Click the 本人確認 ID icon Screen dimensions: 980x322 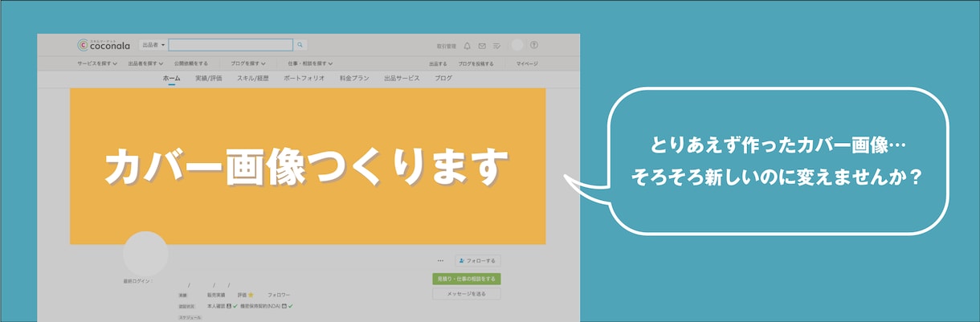[229, 306]
